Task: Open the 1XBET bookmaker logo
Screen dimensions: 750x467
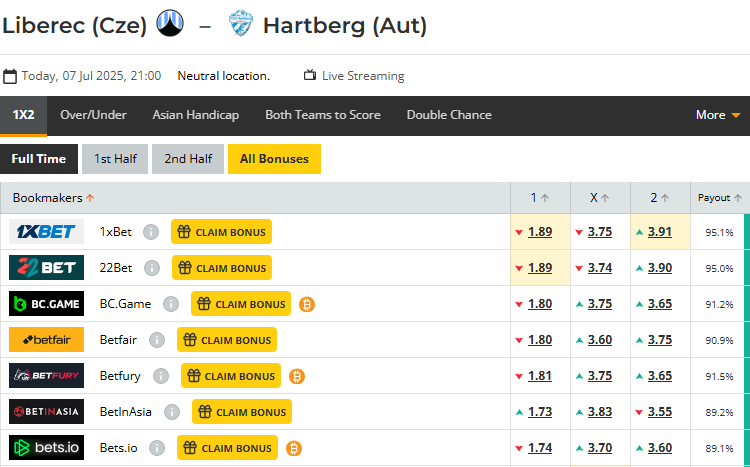Action: pos(46,232)
